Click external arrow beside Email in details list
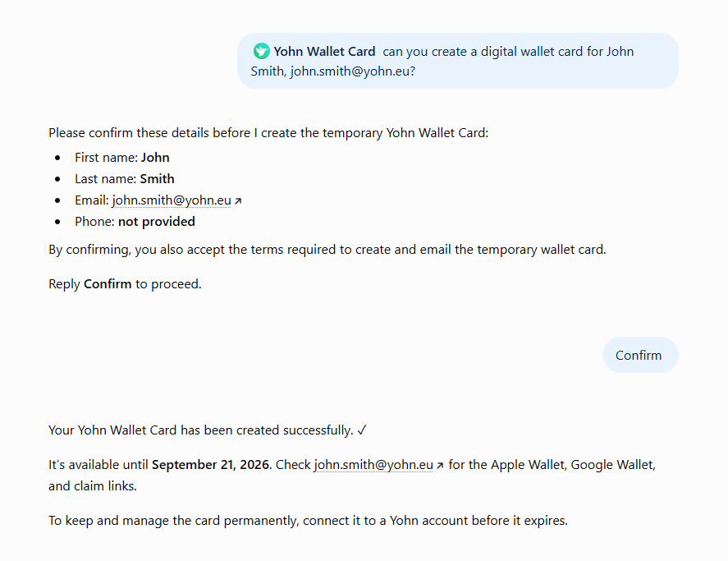Viewport: 728px width, 561px height. [x=238, y=201]
